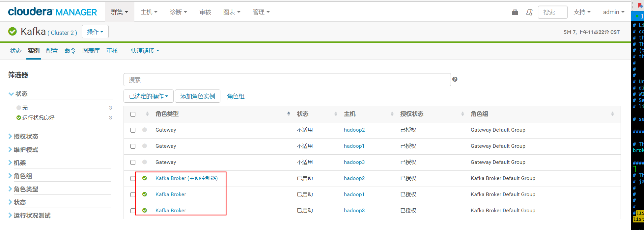Open the Kafka 操作 dropdown button
The image size is (644, 230).
[x=95, y=32]
